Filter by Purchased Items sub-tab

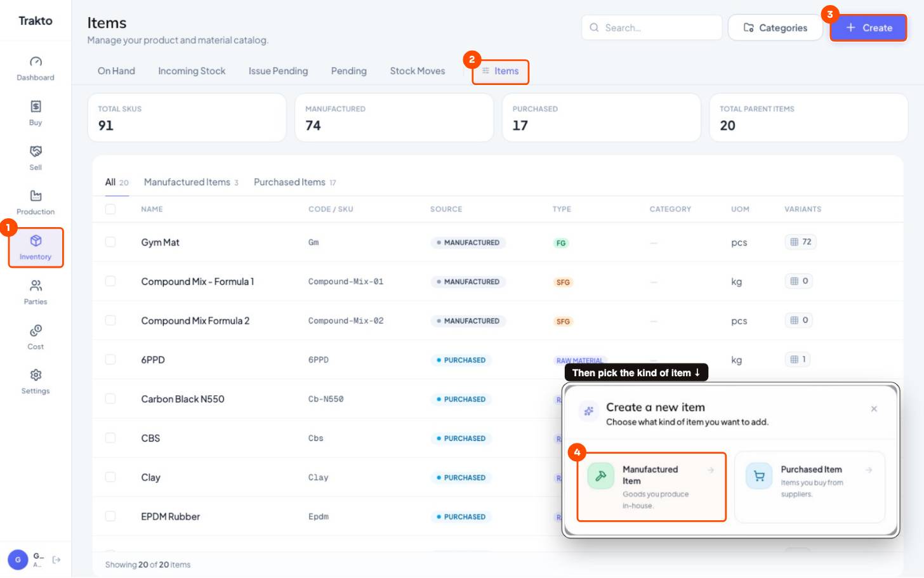click(295, 183)
